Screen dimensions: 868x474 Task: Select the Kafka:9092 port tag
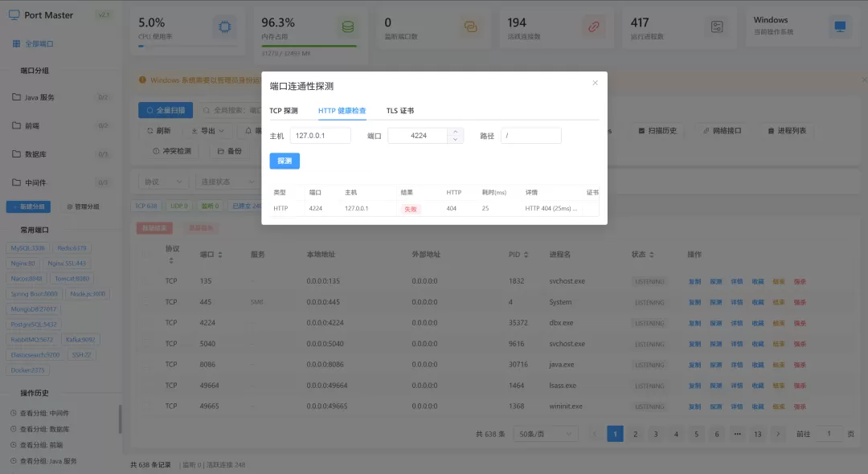click(x=80, y=340)
